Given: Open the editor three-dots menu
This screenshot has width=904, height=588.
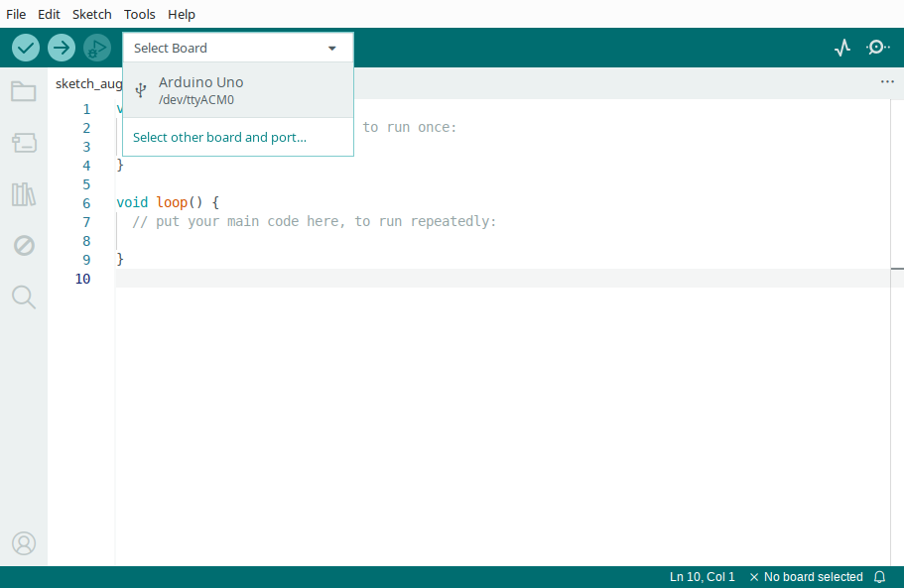Looking at the screenshot, I should pos(887,81).
